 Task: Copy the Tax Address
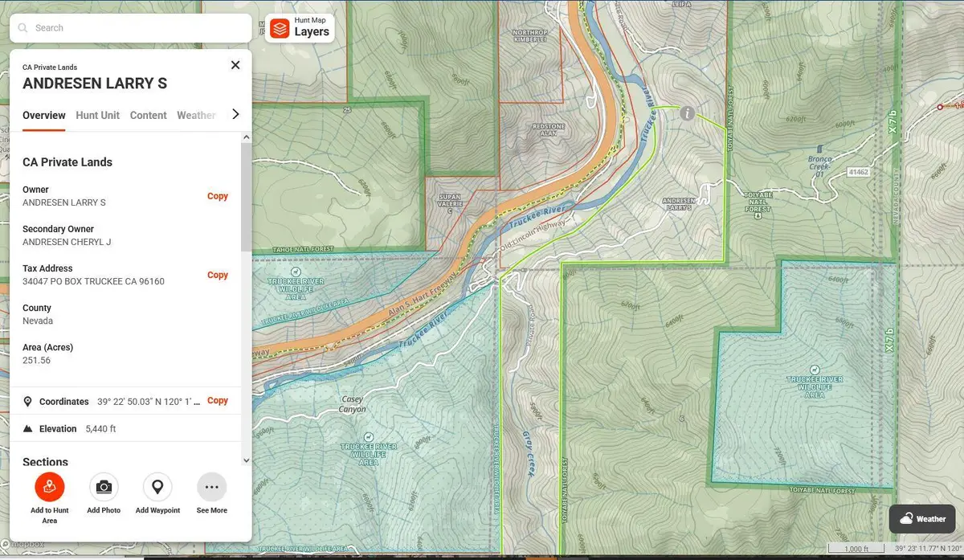point(218,275)
